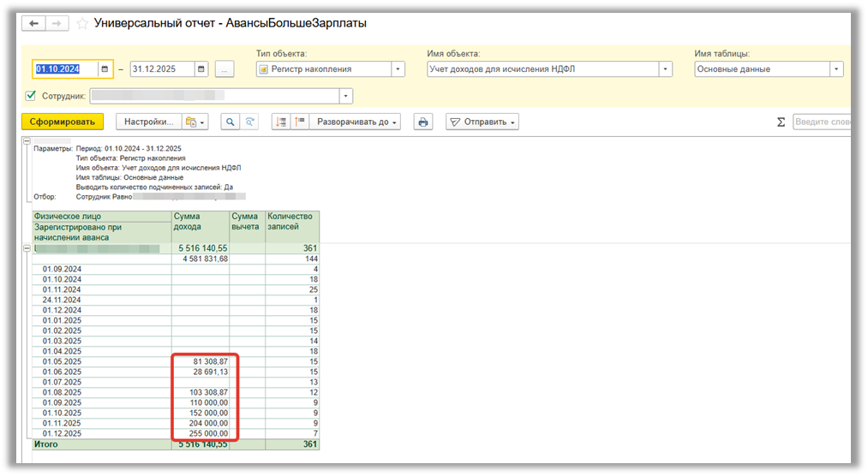The width and height of the screenshot is (868, 476).
Task: Click the magnifier Find icon in toolbar
Action: pos(230,122)
